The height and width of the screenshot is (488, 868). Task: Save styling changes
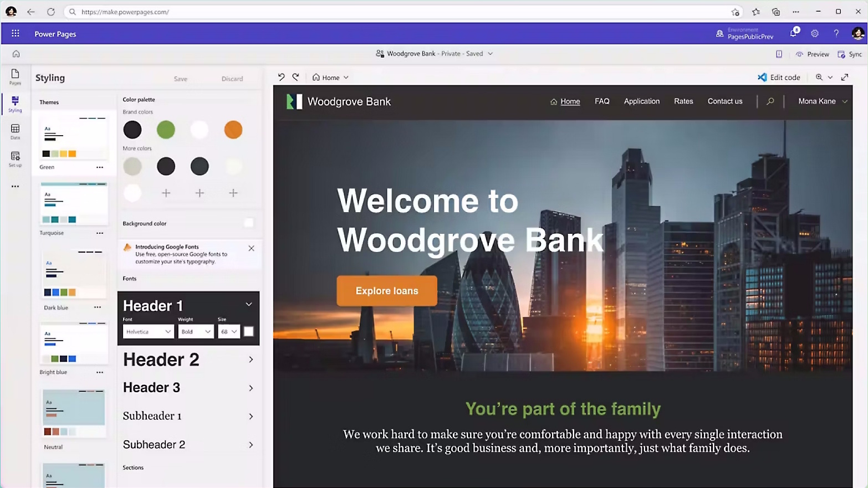[181, 79]
